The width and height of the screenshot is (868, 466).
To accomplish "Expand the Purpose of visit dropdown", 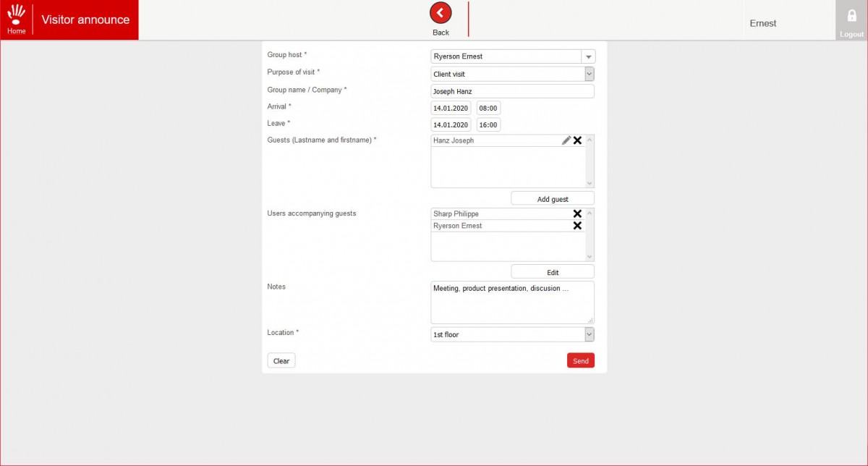I will 589,74.
